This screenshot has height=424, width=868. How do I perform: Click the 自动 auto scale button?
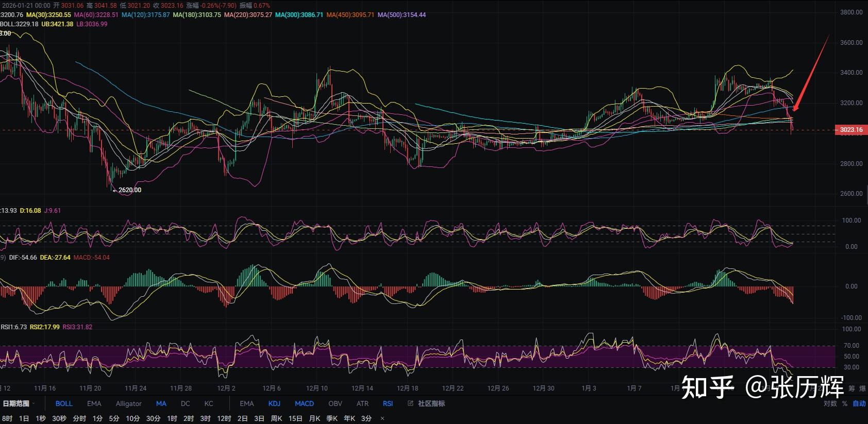point(859,403)
